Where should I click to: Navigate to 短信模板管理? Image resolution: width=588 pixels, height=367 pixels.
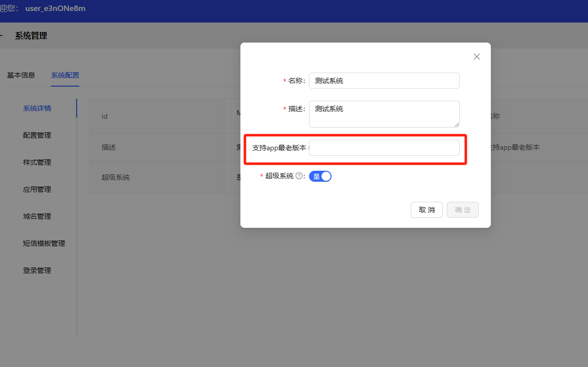(44, 243)
